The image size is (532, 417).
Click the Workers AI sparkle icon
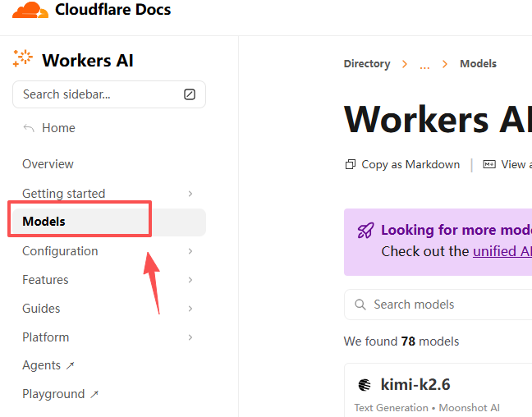[22, 58]
